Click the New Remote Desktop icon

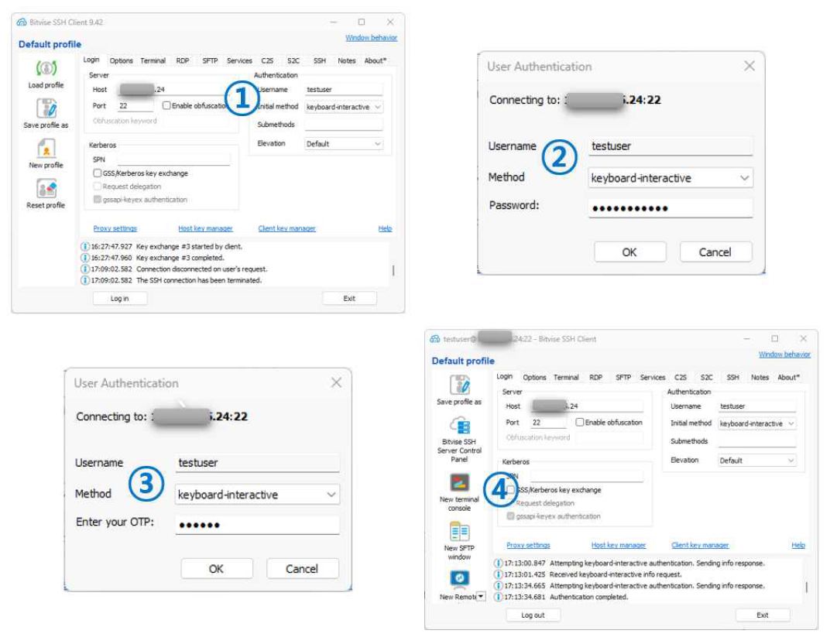point(459,578)
